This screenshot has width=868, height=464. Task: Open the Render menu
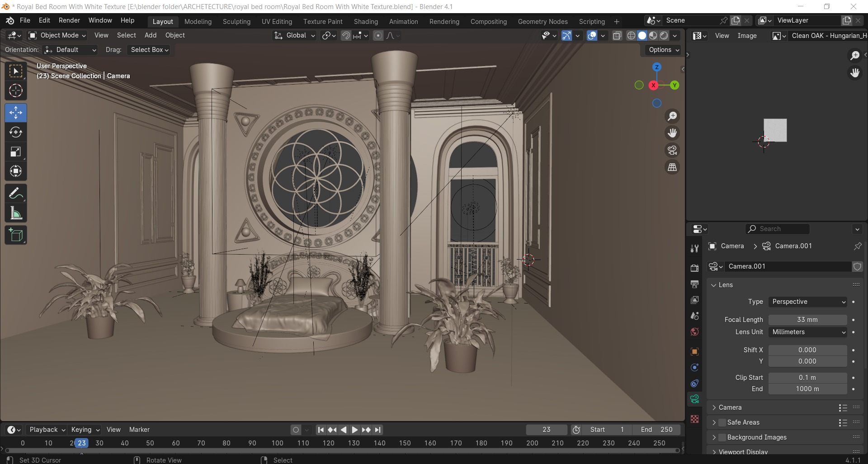tap(69, 20)
